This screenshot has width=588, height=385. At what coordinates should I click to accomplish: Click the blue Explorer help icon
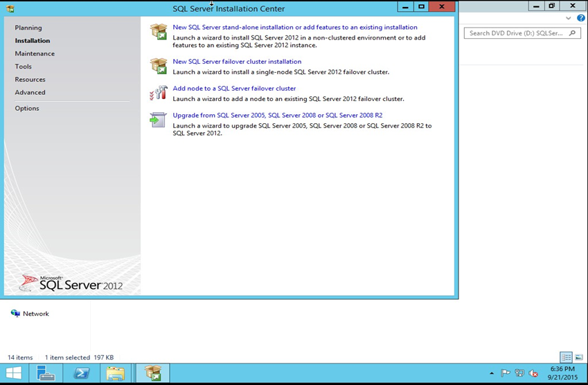581,18
